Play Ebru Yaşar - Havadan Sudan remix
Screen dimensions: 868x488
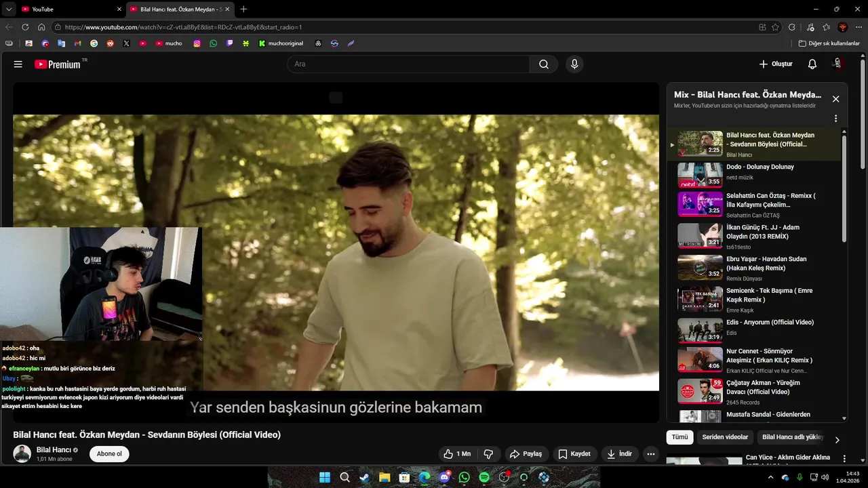click(x=753, y=268)
